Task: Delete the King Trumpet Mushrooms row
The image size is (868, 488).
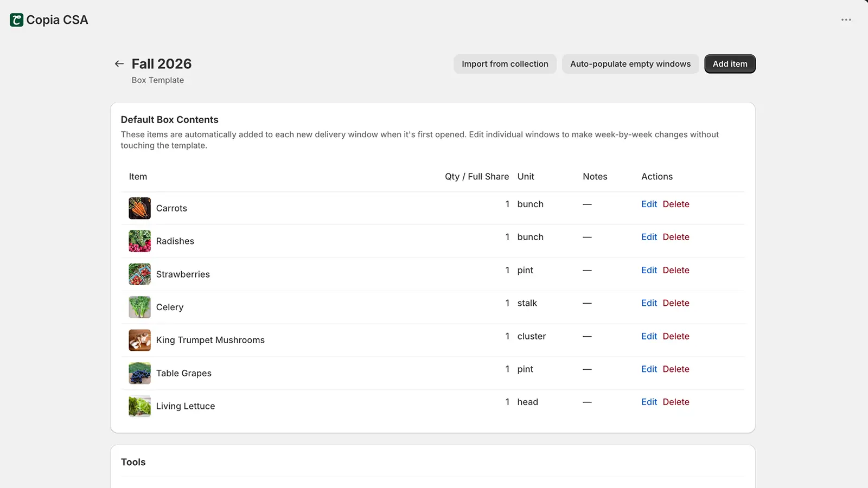Action: (676, 336)
